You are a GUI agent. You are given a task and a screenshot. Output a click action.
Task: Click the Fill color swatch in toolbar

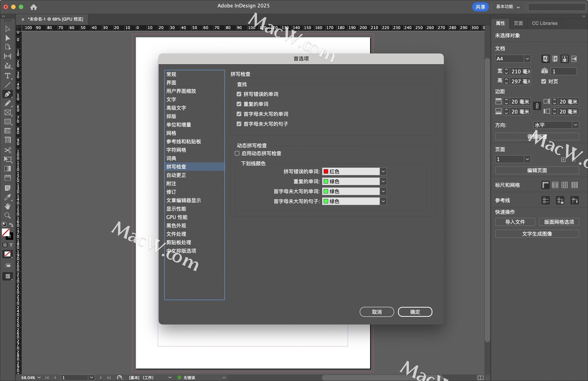(x=6, y=233)
